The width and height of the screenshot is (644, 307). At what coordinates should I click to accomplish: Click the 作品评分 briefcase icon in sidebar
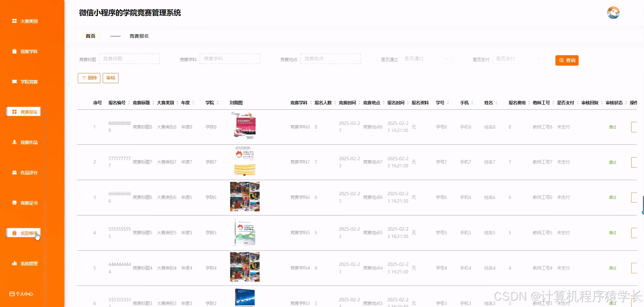(14, 172)
